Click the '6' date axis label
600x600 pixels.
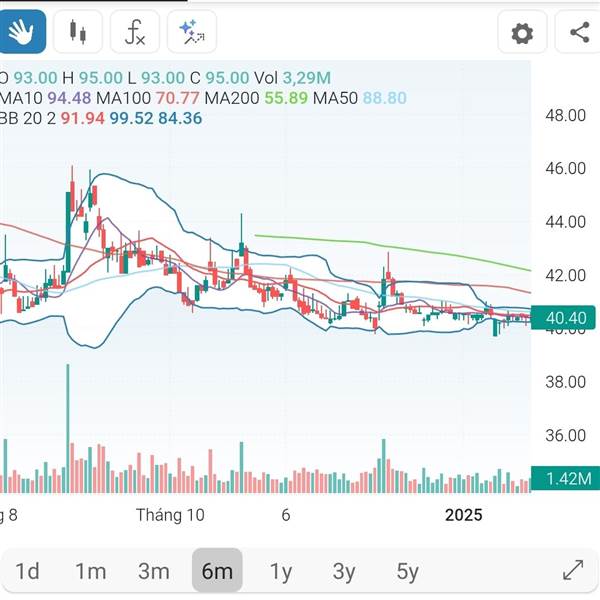coord(286,515)
